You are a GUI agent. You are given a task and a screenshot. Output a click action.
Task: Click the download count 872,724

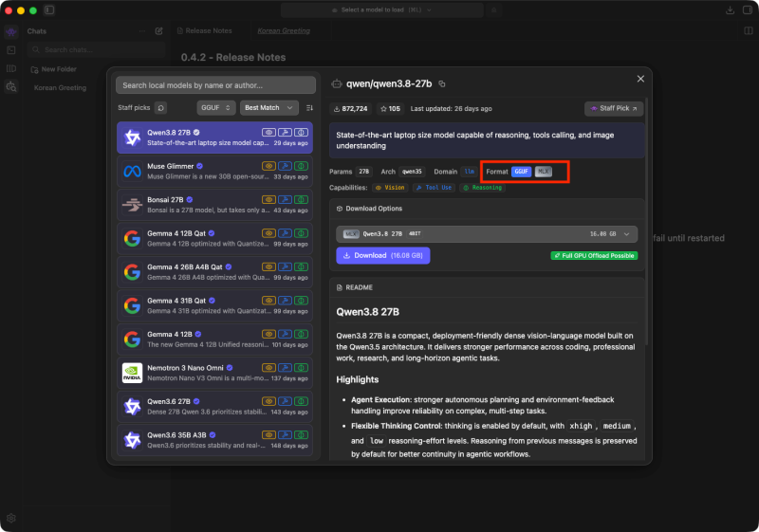350,109
